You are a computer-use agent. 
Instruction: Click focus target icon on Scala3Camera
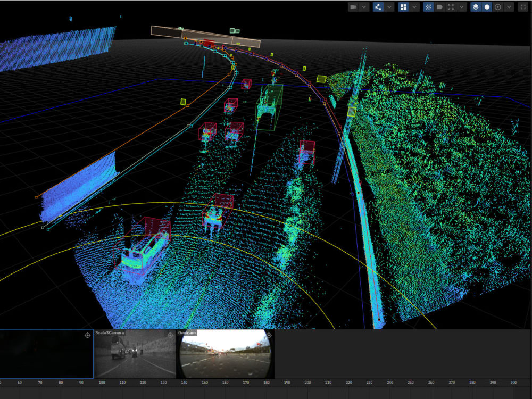coord(170,335)
